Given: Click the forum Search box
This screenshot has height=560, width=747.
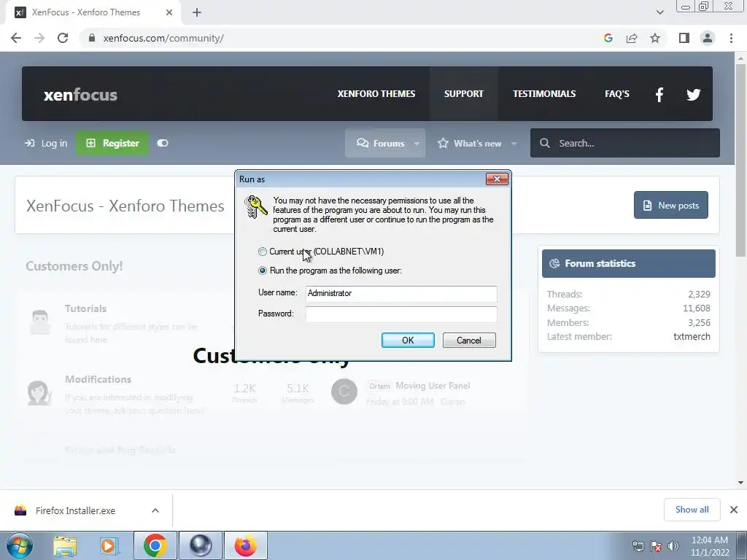Looking at the screenshot, I should coord(625,143).
